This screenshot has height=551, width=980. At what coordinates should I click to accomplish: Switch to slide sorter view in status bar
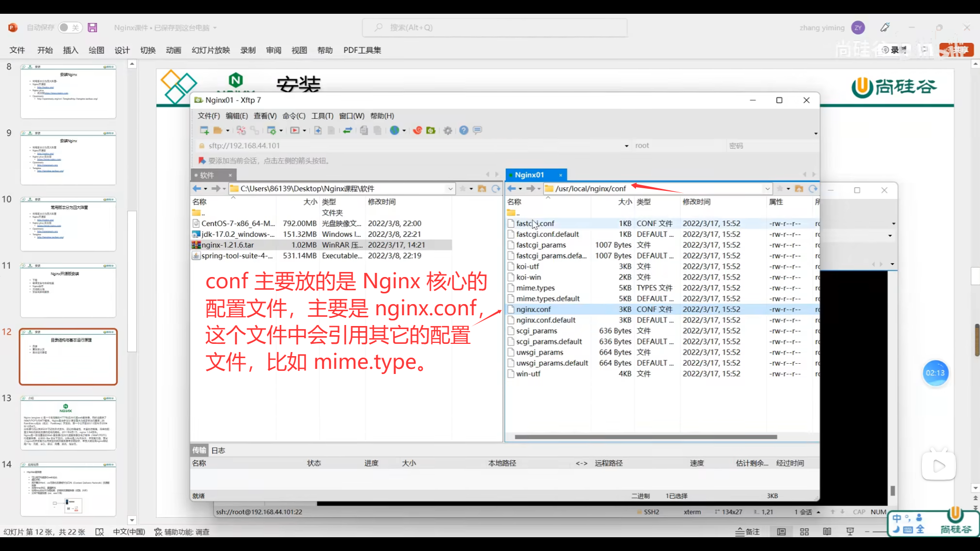pyautogui.click(x=804, y=532)
